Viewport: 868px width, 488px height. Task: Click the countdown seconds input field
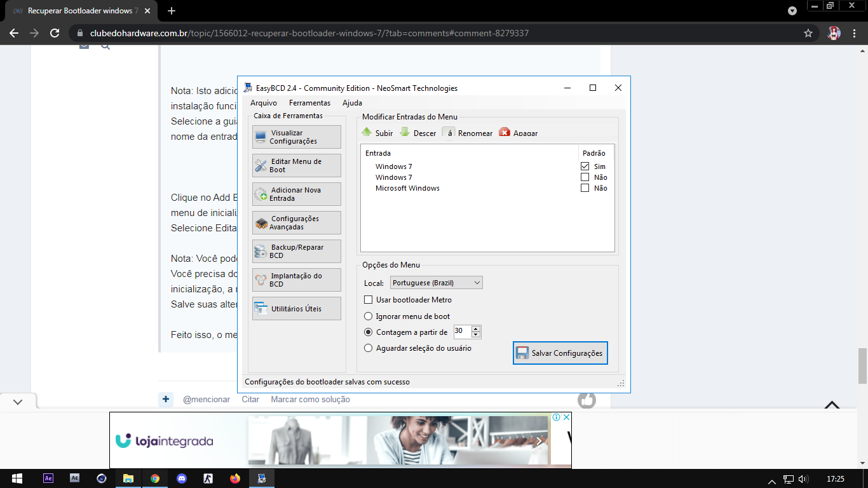(462, 332)
